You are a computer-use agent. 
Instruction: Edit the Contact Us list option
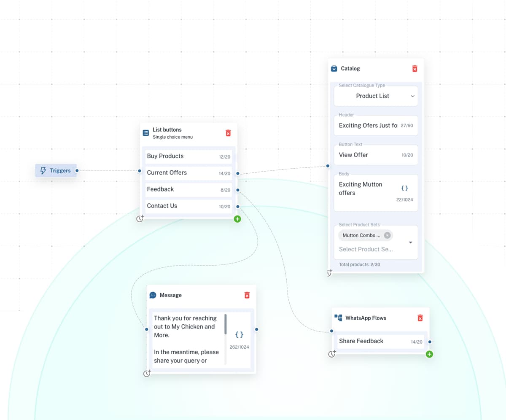(x=188, y=206)
